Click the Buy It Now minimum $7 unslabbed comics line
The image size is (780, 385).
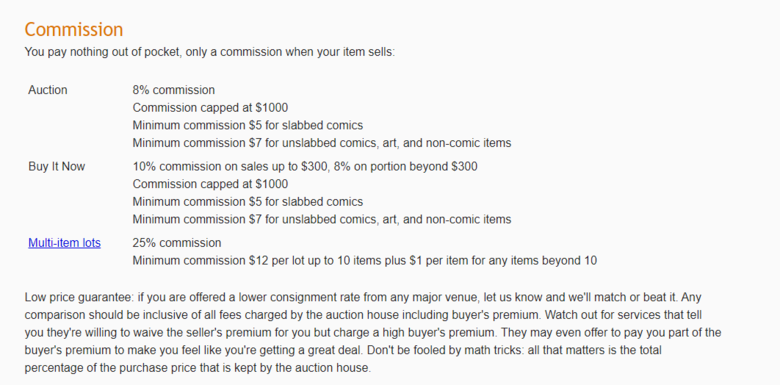coord(322,219)
